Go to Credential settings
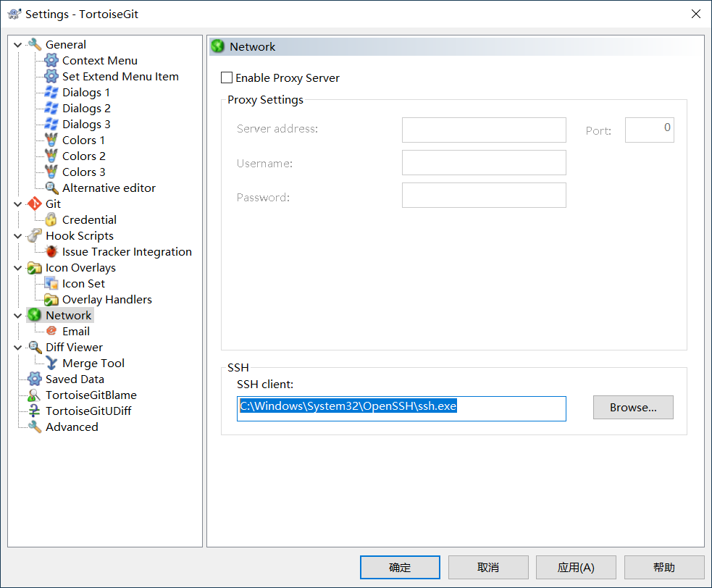Viewport: 712px width, 588px height. click(90, 219)
